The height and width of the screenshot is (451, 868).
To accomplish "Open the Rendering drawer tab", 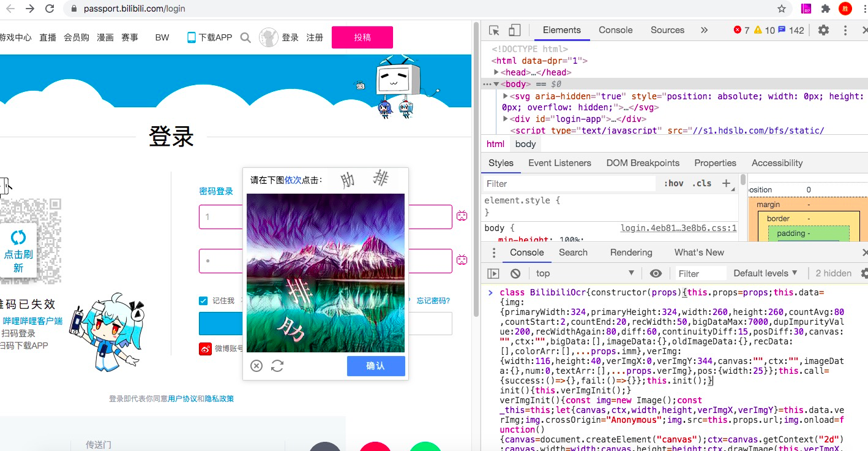I will 631,252.
